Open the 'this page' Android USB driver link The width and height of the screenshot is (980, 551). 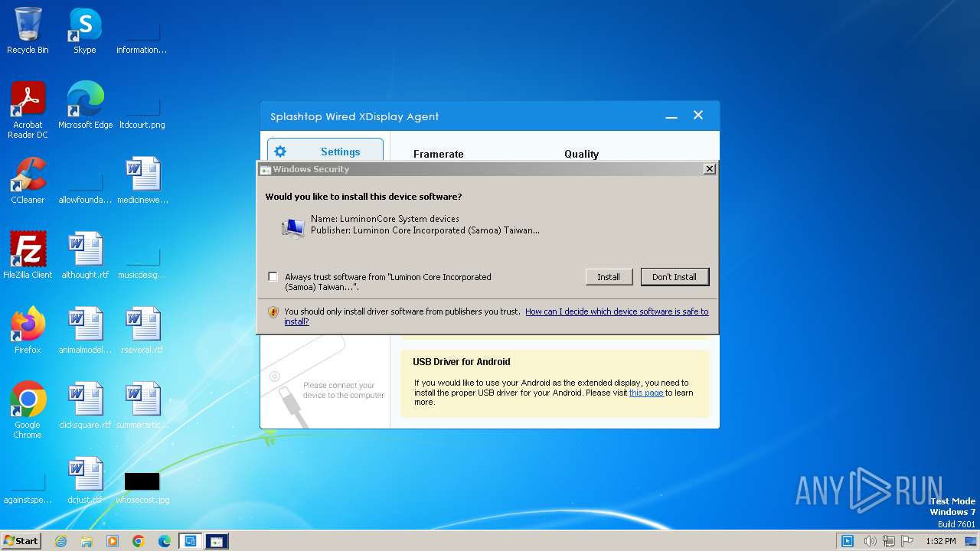pos(646,393)
